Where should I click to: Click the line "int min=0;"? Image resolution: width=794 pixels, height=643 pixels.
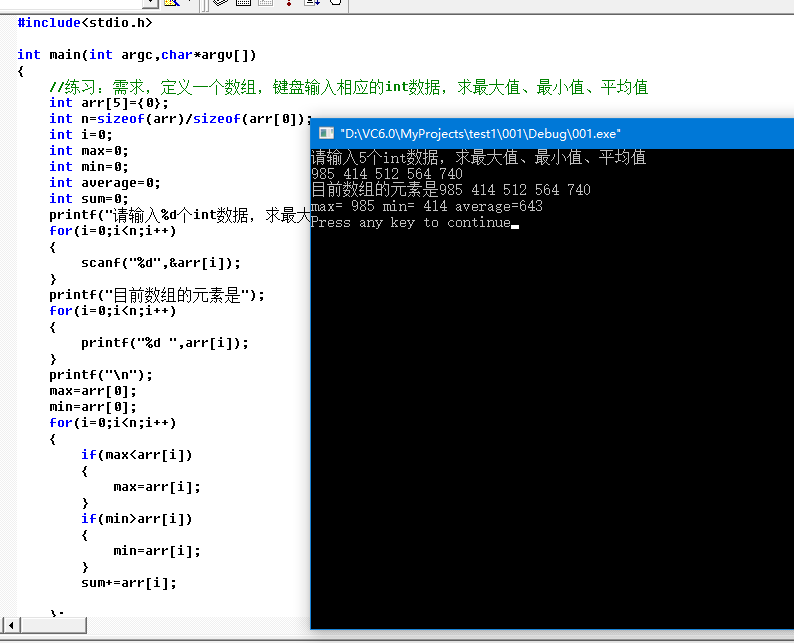coord(89,167)
